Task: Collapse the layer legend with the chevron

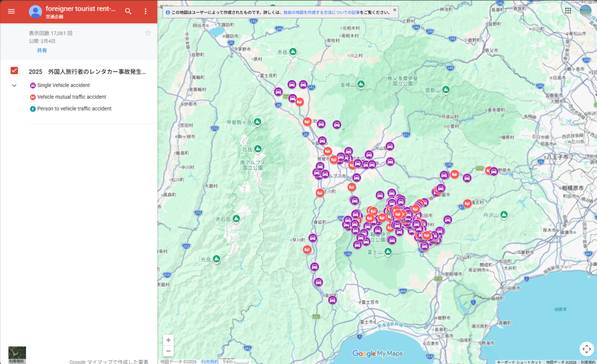Action: (14, 86)
